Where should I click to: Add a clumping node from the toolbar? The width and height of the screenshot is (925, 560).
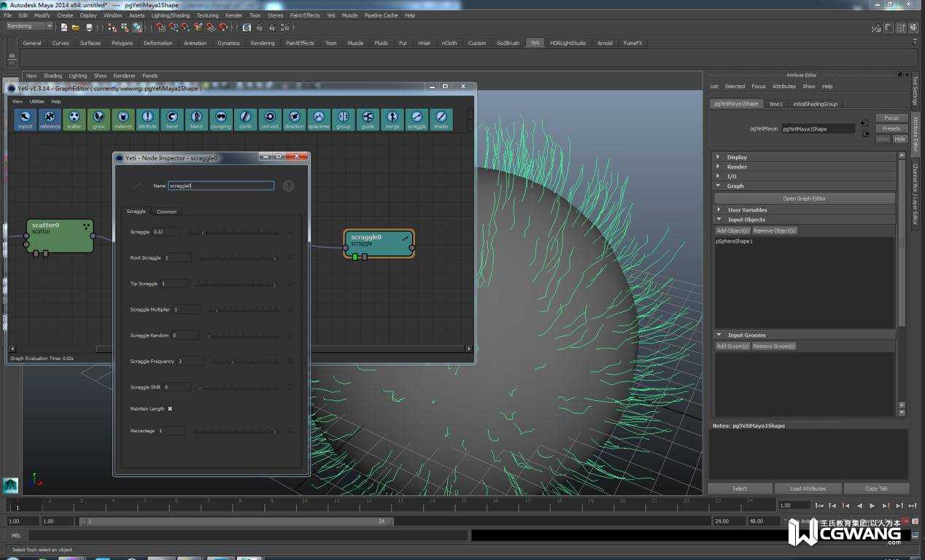pos(220,118)
